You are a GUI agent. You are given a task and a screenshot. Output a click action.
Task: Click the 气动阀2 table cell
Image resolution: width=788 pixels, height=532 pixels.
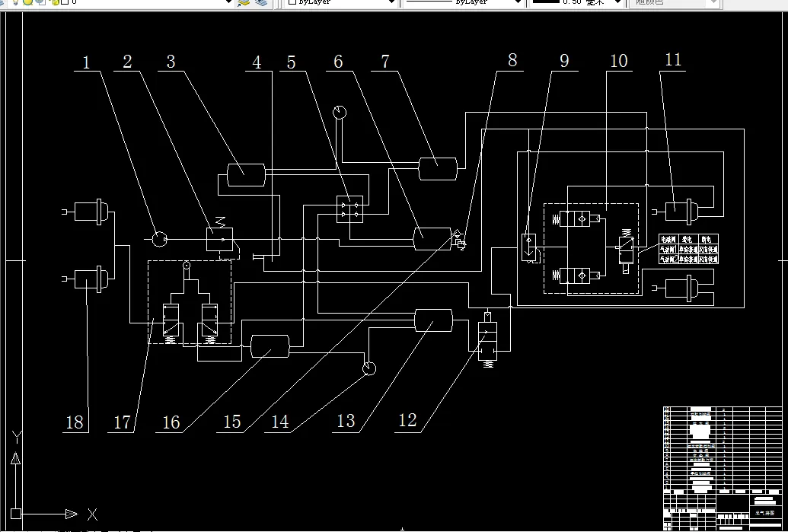pos(668,260)
